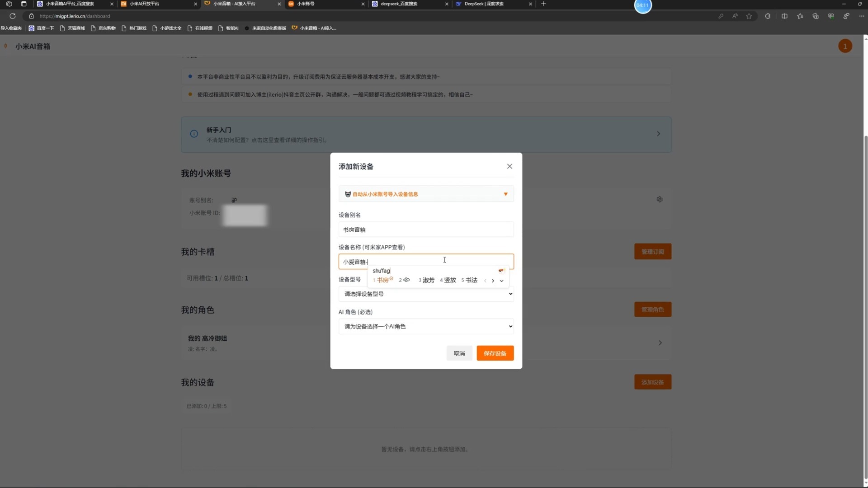
Task: Open the AI role select dropdown
Action: 426,327
